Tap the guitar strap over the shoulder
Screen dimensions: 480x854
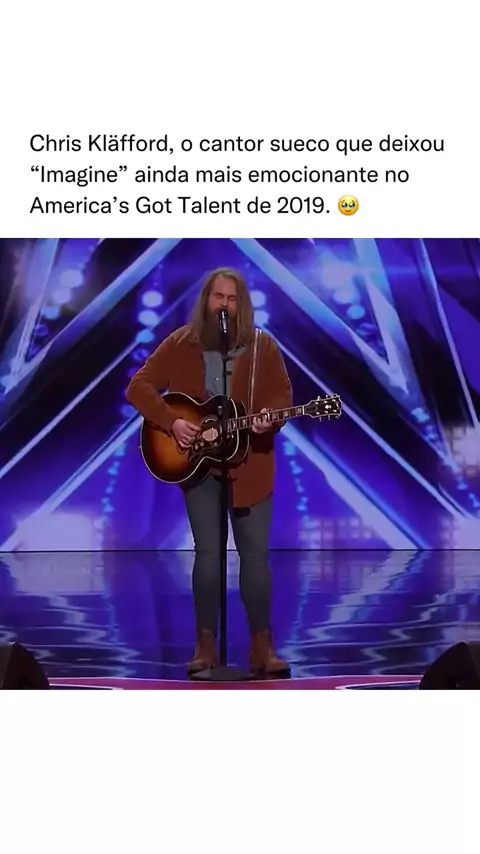[253, 365]
